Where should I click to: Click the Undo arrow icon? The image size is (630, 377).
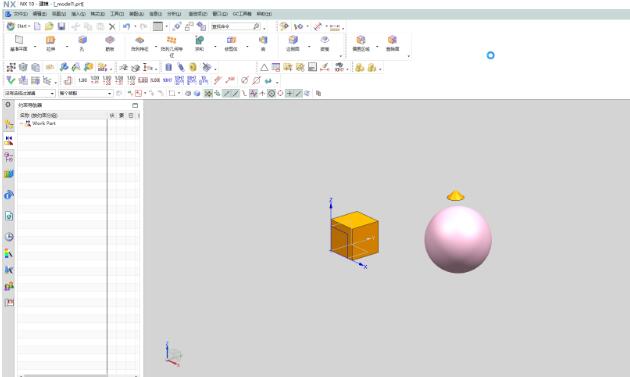(x=127, y=27)
